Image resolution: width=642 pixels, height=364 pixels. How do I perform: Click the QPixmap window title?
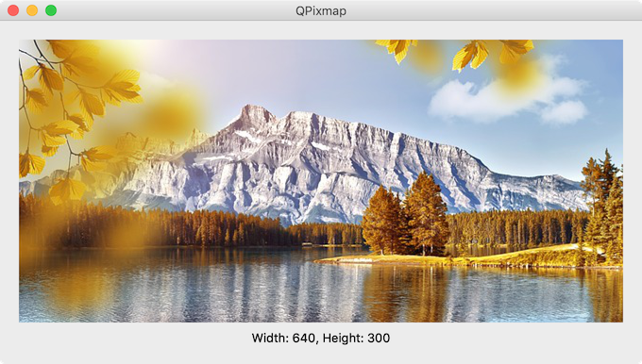click(x=321, y=10)
